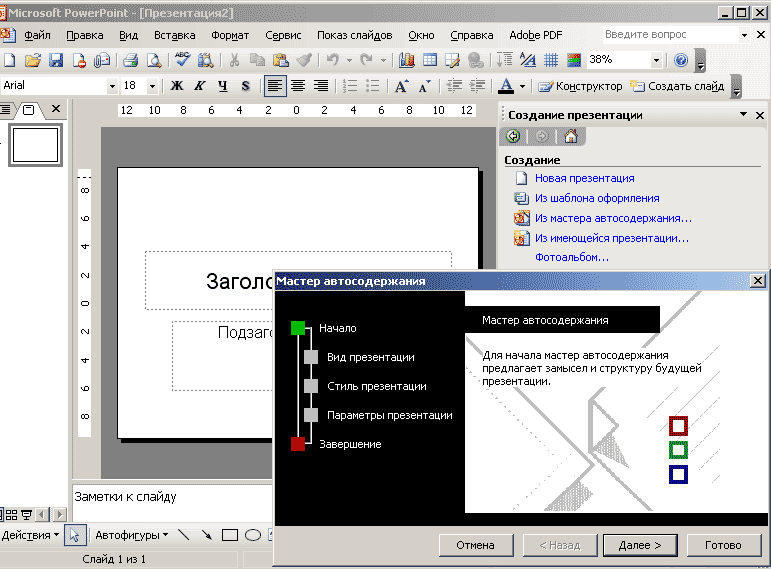771x569 pixels.
Task: Open the font size 18 dropdown
Action: click(x=152, y=86)
